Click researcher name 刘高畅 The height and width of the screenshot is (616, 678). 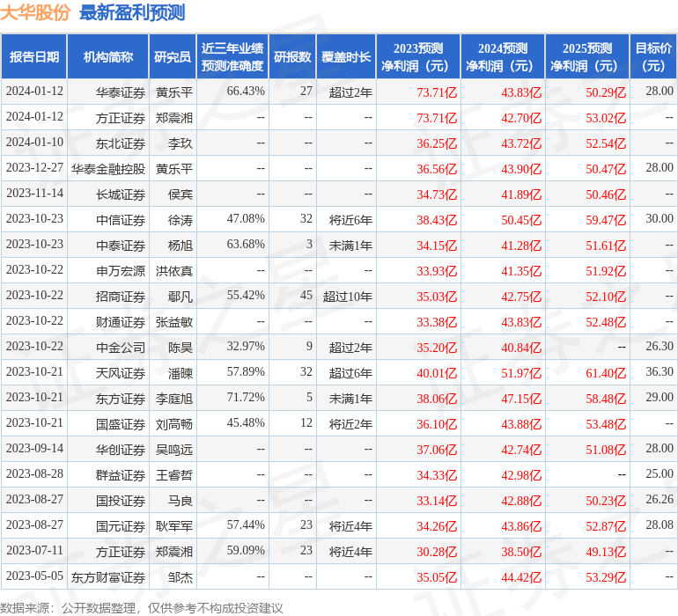coord(174,423)
